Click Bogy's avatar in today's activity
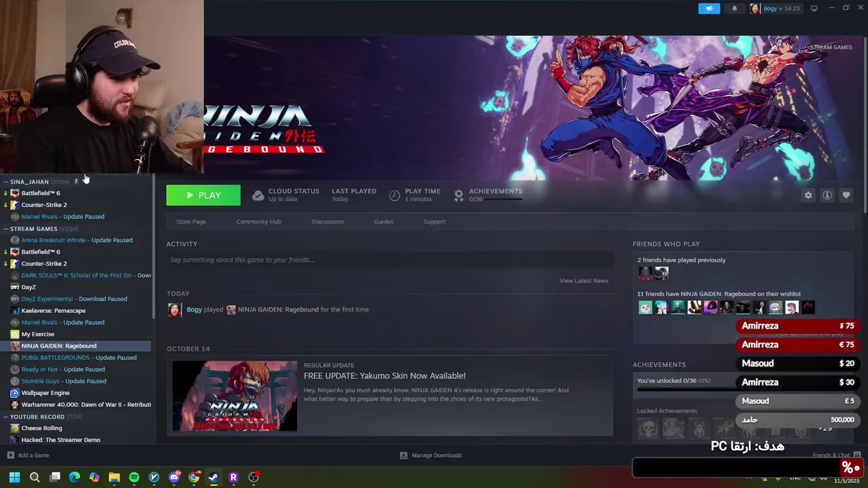This screenshot has width=868, height=488. click(174, 310)
